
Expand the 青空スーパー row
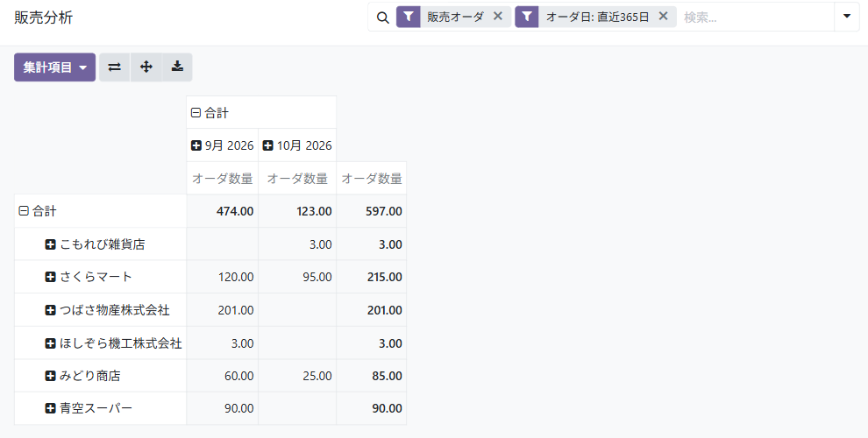(100, 409)
